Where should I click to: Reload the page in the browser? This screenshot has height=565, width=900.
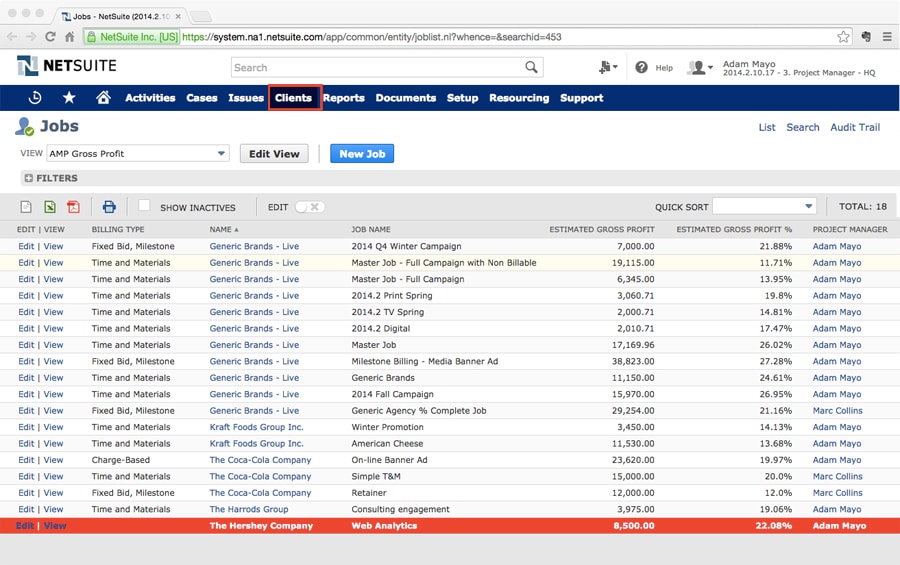pyautogui.click(x=51, y=37)
